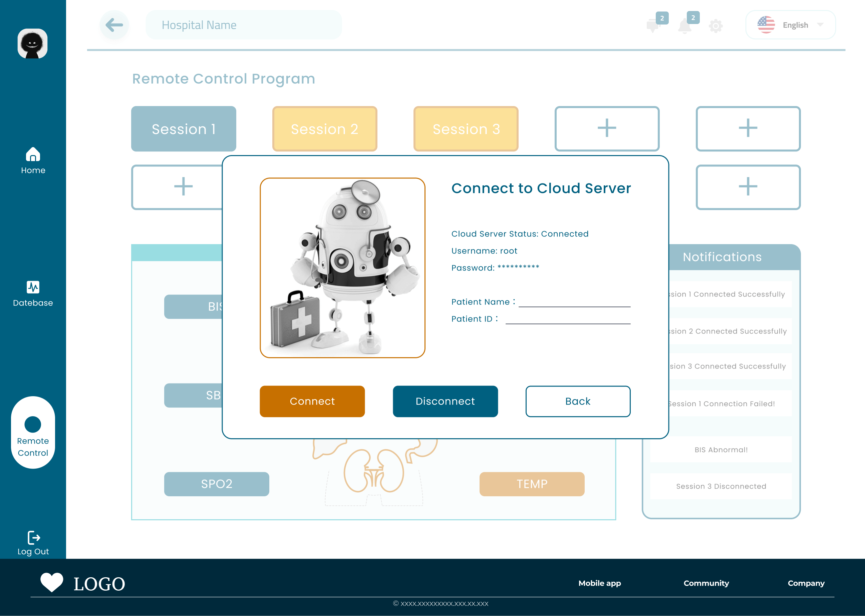This screenshot has width=865, height=616.
Task: Click the user avatar in sidebar
Action: pyautogui.click(x=33, y=44)
